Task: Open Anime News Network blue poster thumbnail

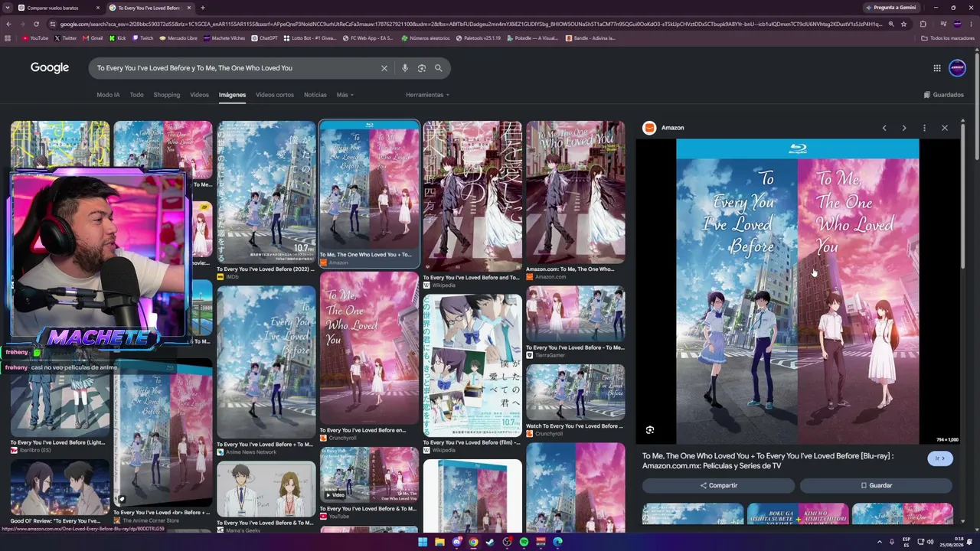Action: pyautogui.click(x=266, y=362)
